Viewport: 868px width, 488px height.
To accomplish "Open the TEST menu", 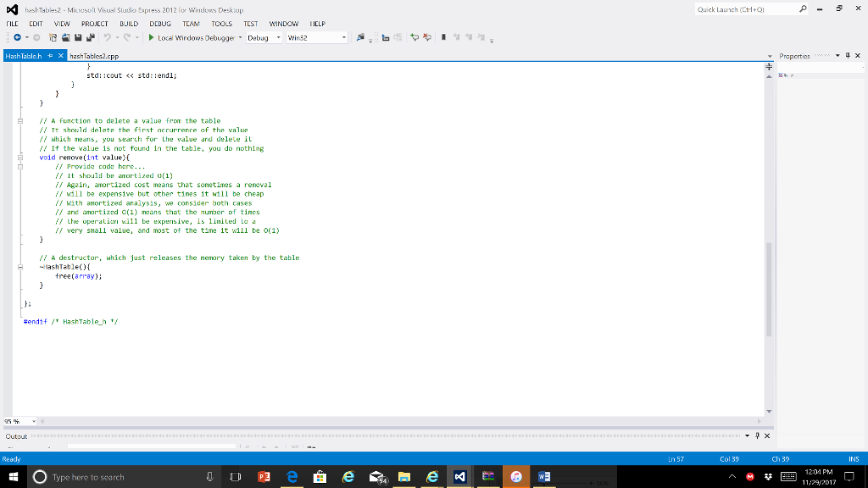I will pyautogui.click(x=251, y=24).
